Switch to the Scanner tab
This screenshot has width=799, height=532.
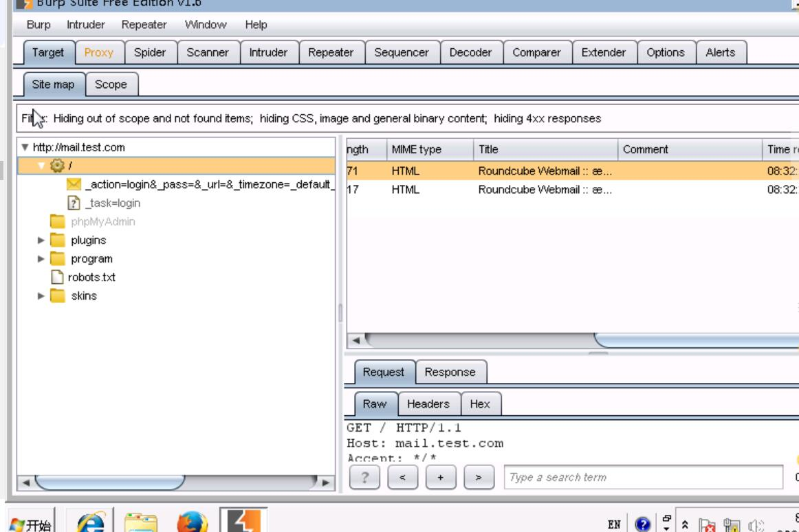point(208,52)
